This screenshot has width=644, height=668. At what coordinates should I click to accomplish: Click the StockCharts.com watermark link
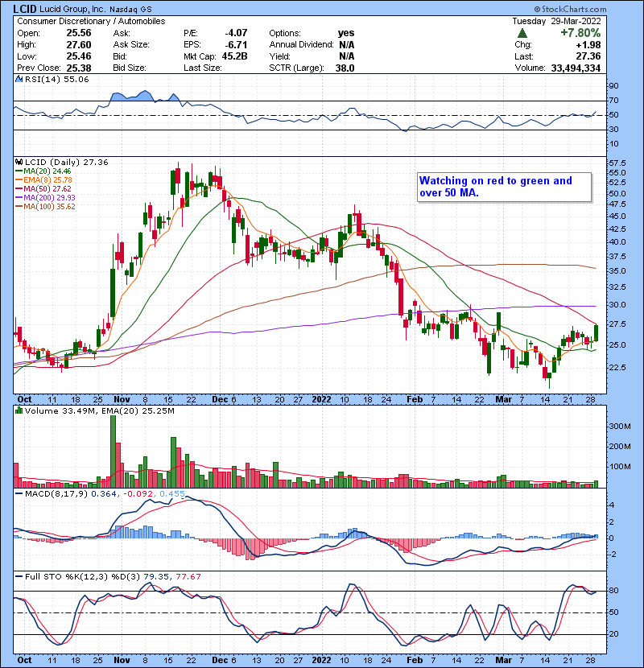(570, 9)
